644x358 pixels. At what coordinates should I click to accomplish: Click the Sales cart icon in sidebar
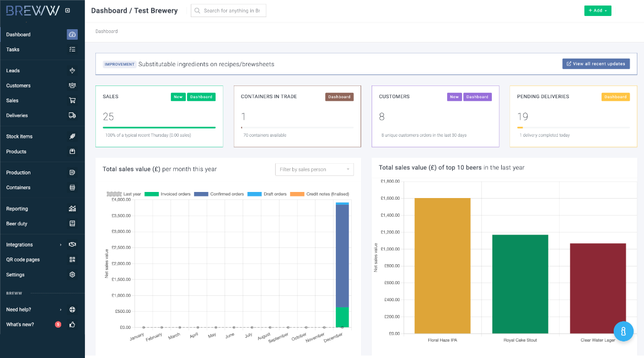(72, 100)
